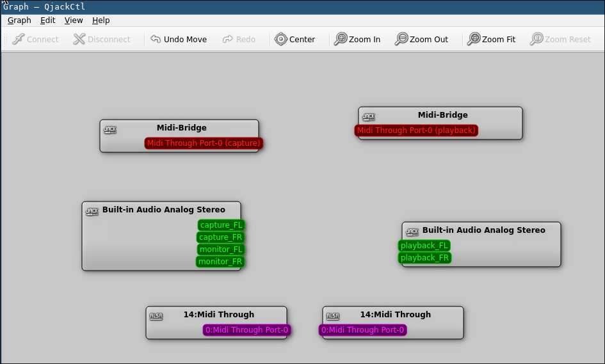
Task: Click the Undo Move arrow icon
Action: click(156, 40)
